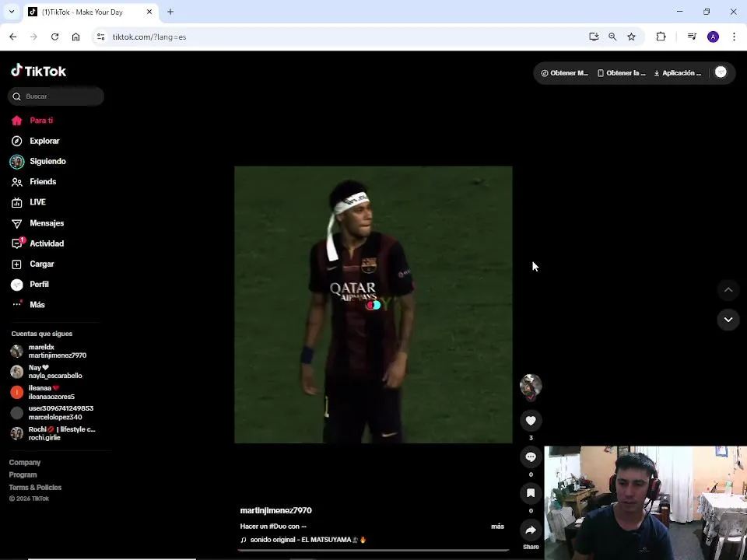Click the TikTok logo
This screenshot has width=747, height=560.
pyautogui.click(x=39, y=71)
